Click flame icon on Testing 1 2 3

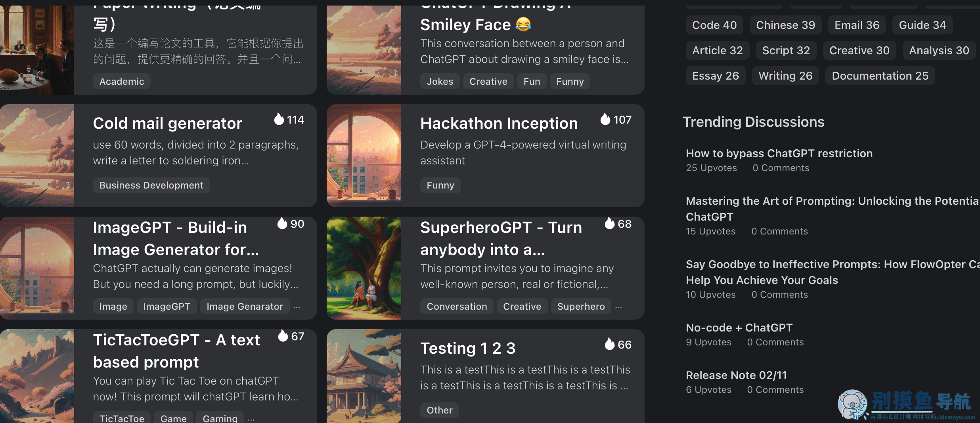click(x=610, y=344)
